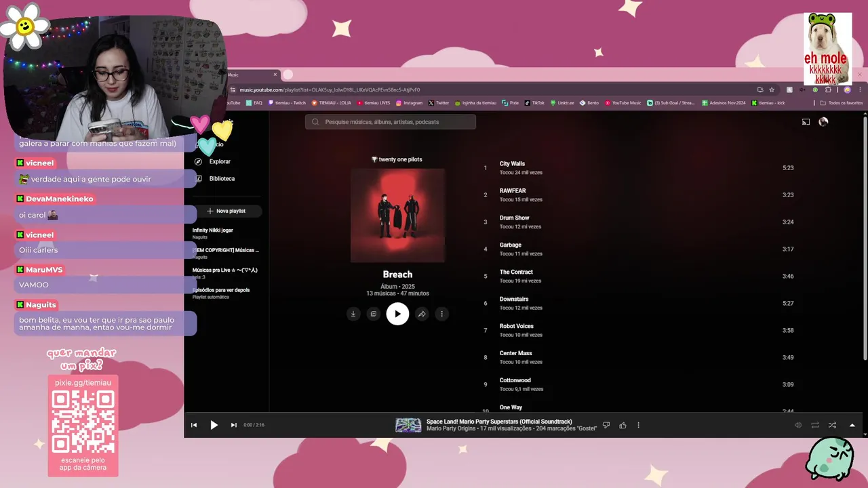
Task: Play the track RAWFEAR
Action: coord(513,190)
